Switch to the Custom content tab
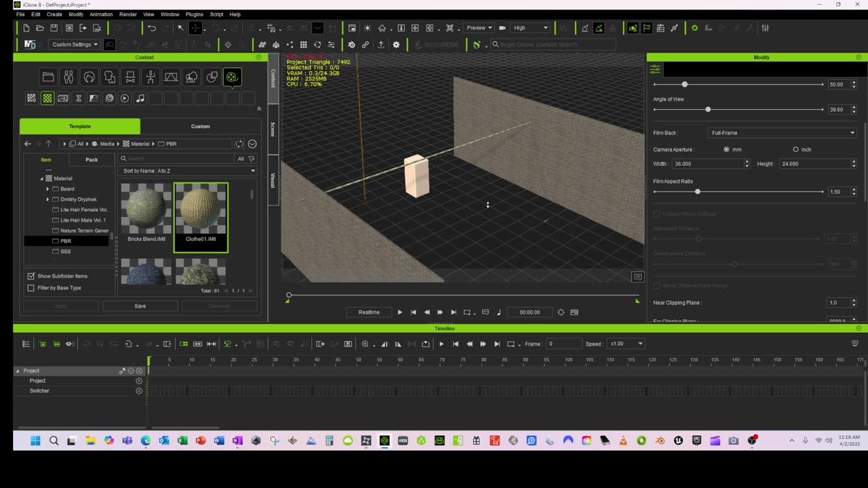Screen dimensions: 868x488 tap(201, 126)
